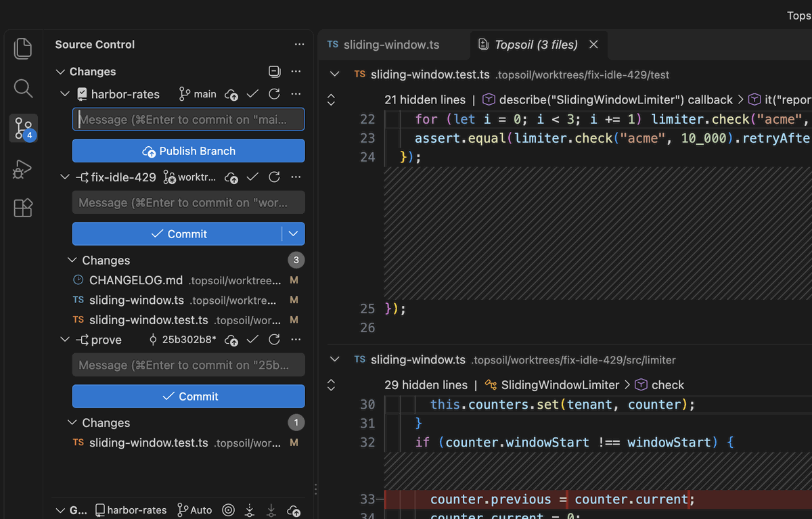
Task: Click the SlidingWindowLimiter breadcrumb
Action: click(x=552, y=385)
